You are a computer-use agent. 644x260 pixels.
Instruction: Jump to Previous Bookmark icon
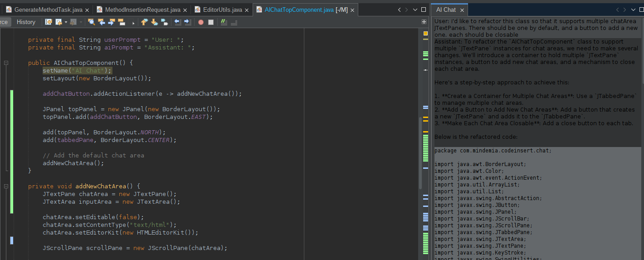coord(144,22)
